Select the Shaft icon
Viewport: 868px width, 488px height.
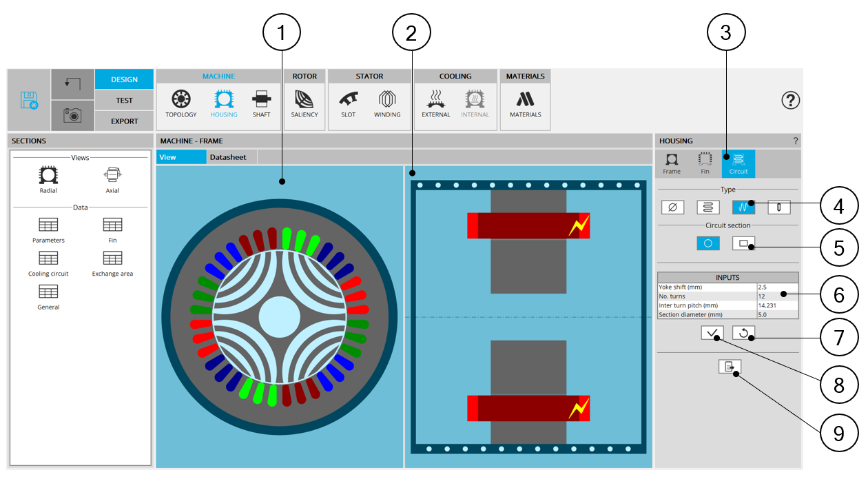point(261,103)
